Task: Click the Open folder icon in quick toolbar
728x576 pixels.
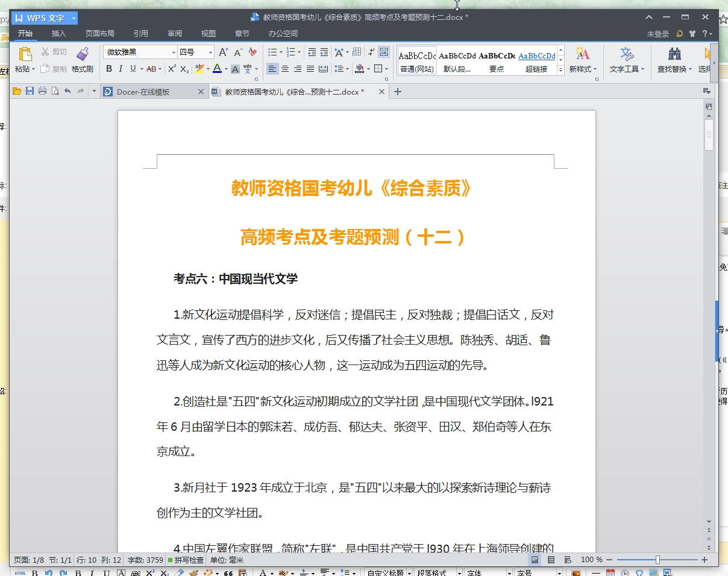Action: coord(17,92)
